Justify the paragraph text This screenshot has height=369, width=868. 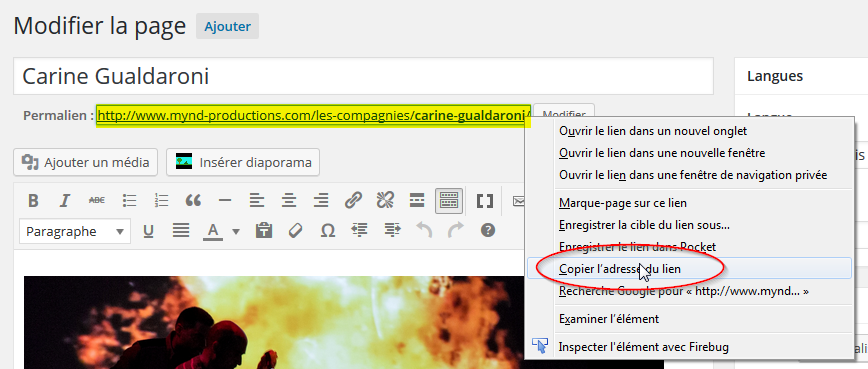pyautogui.click(x=180, y=231)
